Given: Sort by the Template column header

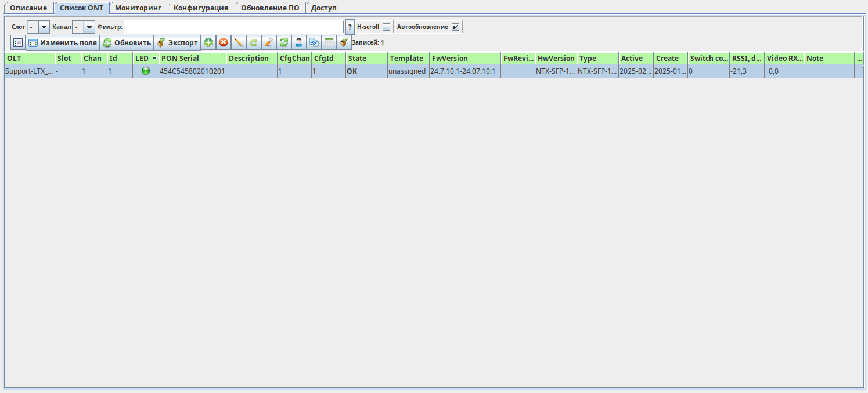Looking at the screenshot, I should tap(409, 58).
